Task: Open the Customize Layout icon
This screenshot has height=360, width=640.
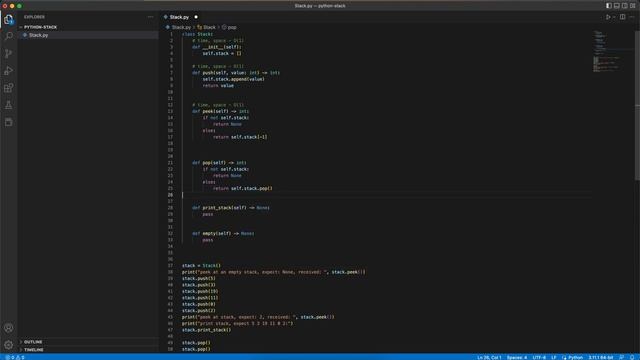Action: point(633,6)
